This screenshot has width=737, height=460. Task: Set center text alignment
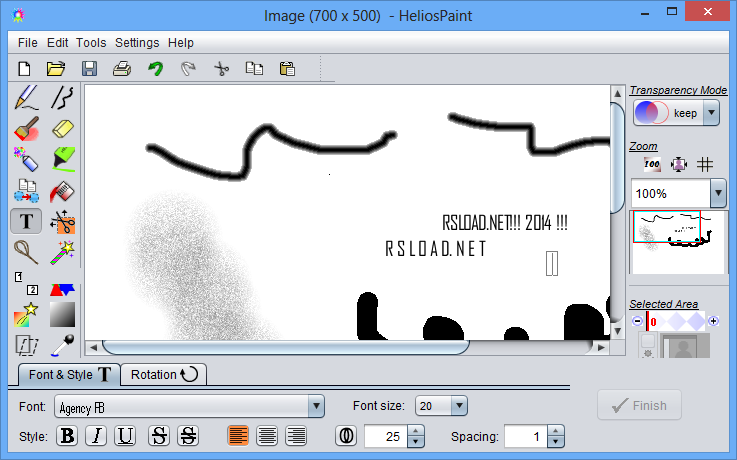(267, 436)
